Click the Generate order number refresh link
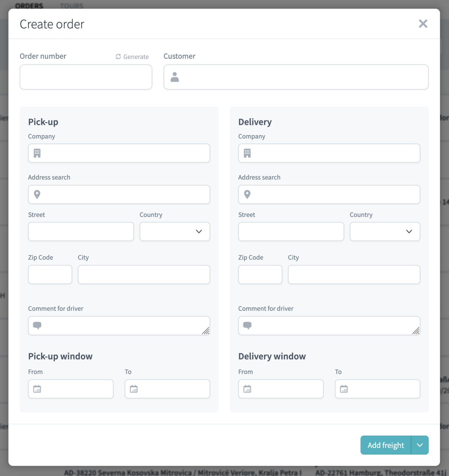The width and height of the screenshot is (449, 476). coord(132,57)
